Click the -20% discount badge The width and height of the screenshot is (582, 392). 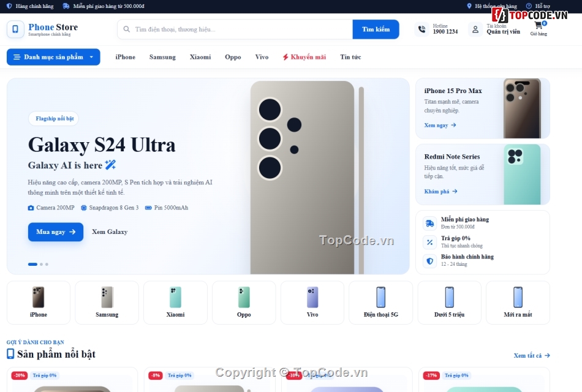[x=20, y=375]
